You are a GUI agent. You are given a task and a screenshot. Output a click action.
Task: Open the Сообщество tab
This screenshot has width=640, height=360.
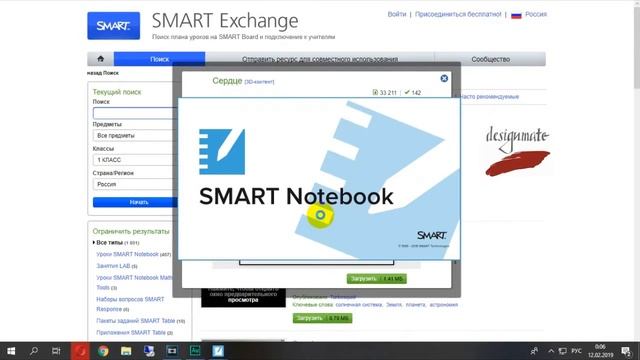click(490, 59)
